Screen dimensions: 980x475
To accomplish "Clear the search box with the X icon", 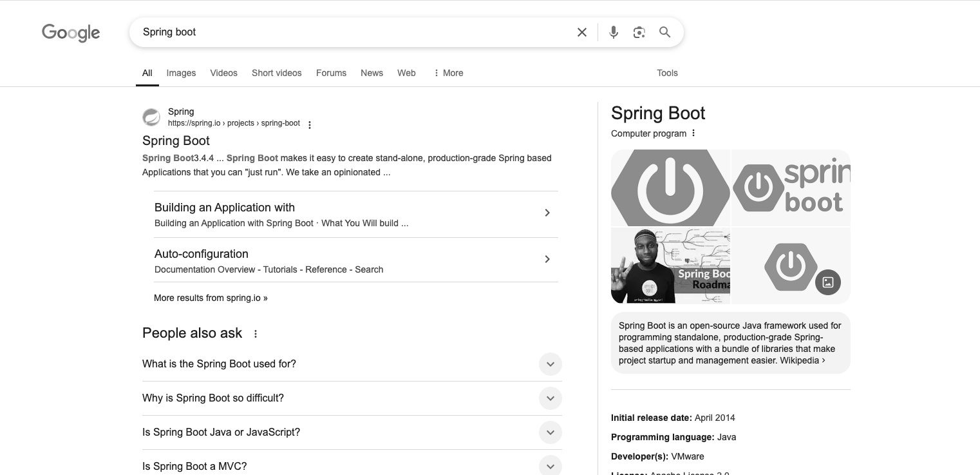I will pyautogui.click(x=582, y=32).
